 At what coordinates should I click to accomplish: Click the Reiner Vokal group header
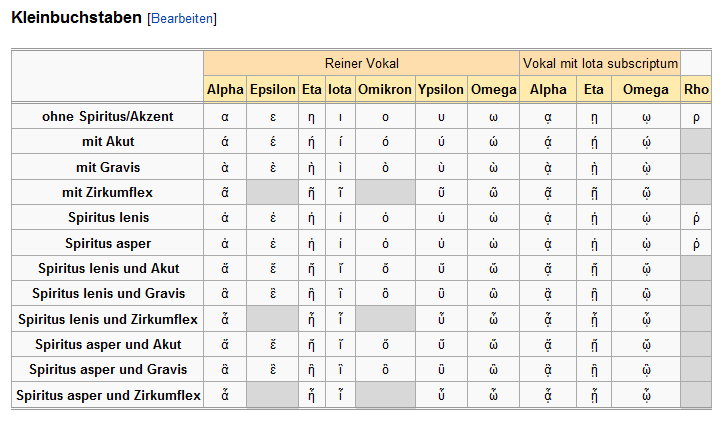361,63
